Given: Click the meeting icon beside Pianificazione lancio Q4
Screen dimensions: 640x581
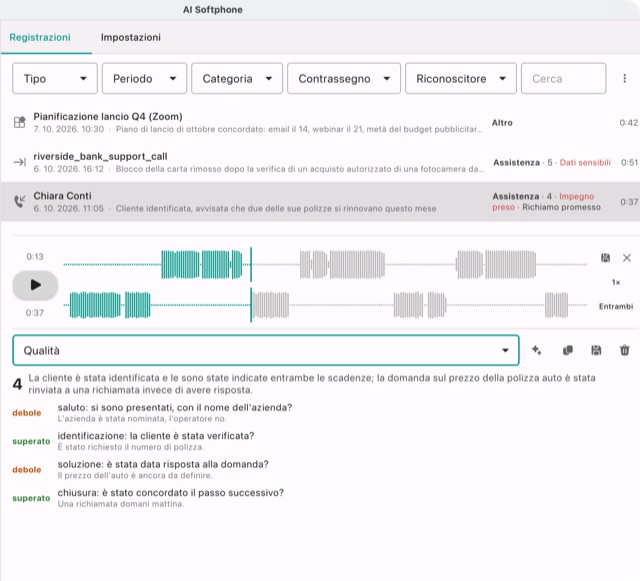Looking at the screenshot, I should coord(19,122).
